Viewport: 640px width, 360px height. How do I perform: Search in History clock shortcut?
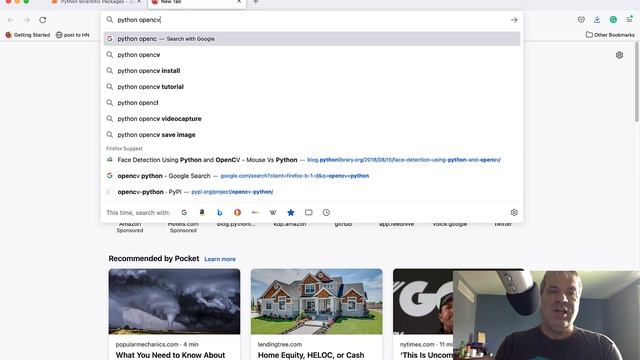326,213
